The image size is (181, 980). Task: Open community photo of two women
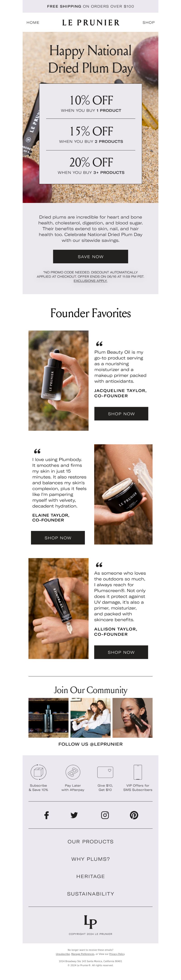click(90, 718)
